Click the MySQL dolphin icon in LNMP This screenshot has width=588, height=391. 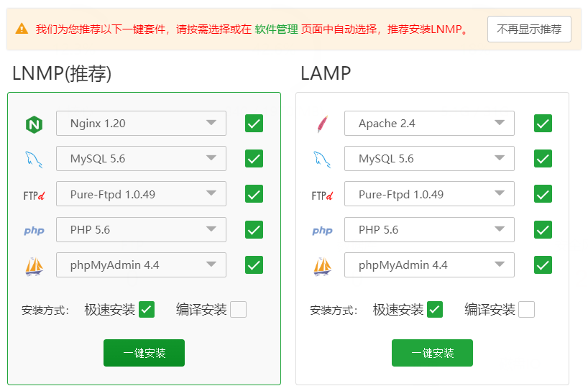point(34,160)
